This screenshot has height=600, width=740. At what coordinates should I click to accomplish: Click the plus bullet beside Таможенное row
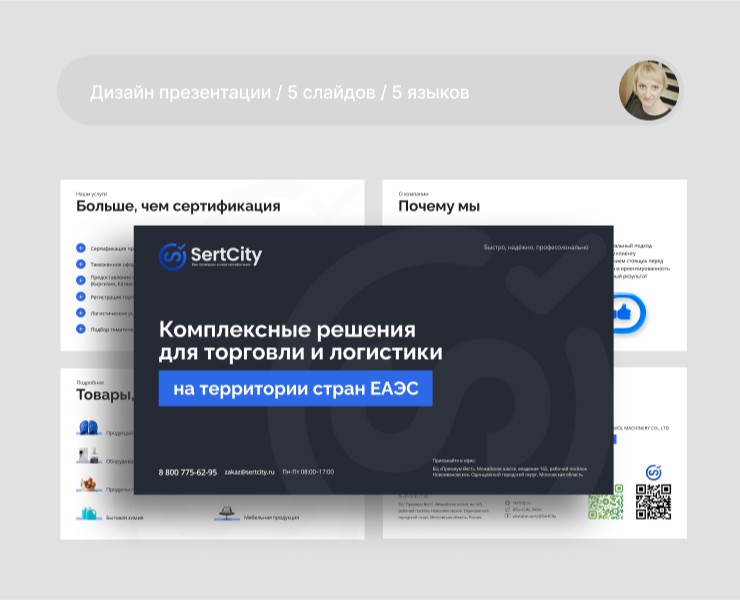(x=81, y=264)
